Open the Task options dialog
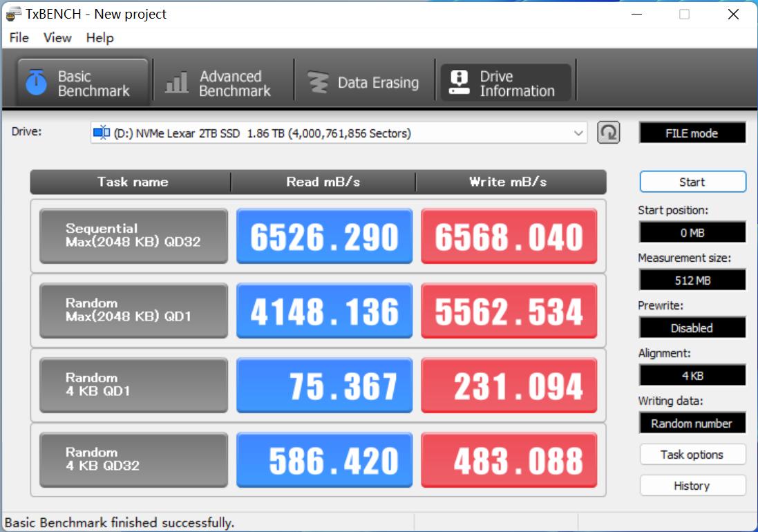This screenshot has width=758, height=532. 692,454
